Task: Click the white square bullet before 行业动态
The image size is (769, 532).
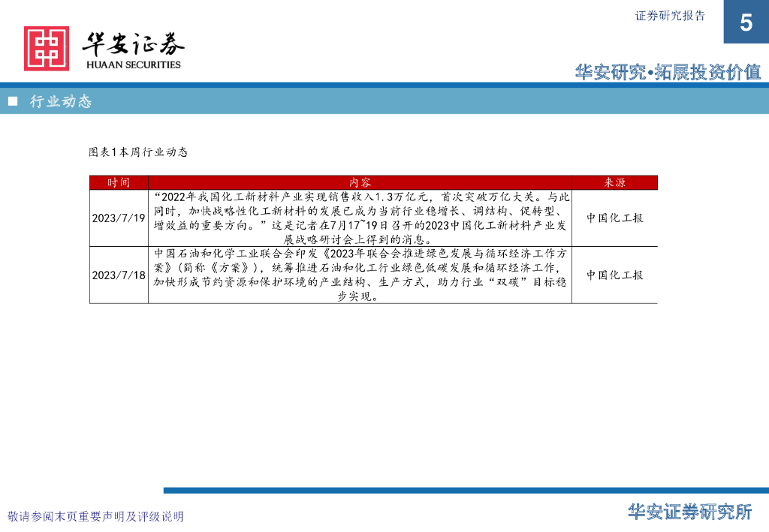Action: tap(13, 101)
